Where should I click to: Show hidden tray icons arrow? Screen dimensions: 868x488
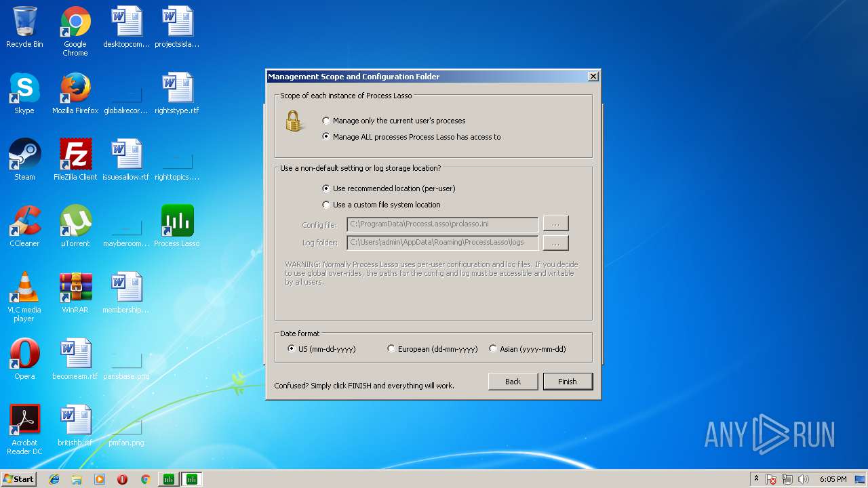756,479
